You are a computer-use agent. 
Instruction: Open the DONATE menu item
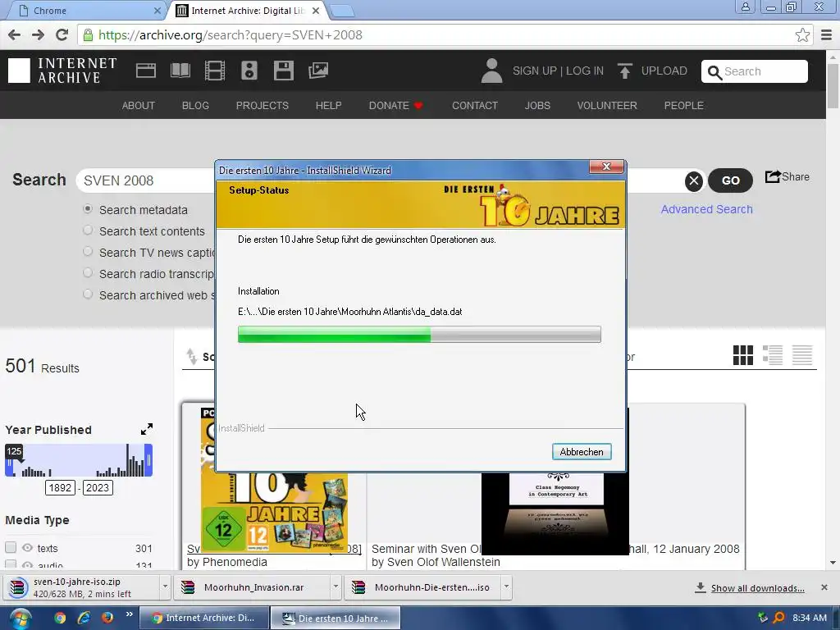coord(396,106)
